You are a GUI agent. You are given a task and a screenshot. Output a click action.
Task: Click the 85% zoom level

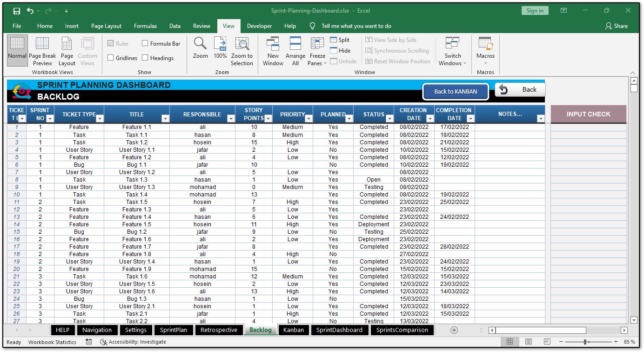coord(630,342)
